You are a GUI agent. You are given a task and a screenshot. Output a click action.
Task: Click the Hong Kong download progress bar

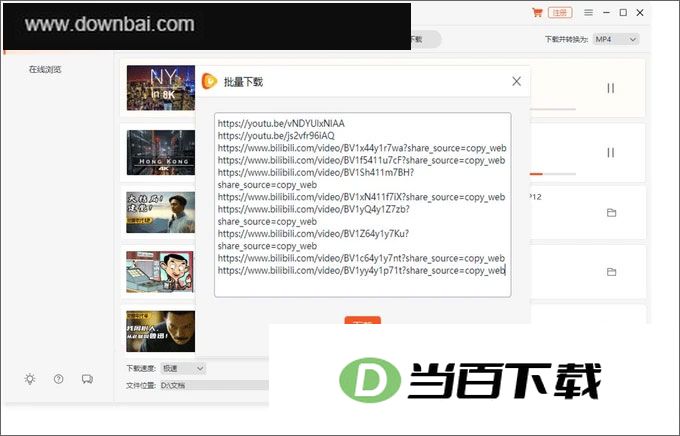tap(553, 174)
